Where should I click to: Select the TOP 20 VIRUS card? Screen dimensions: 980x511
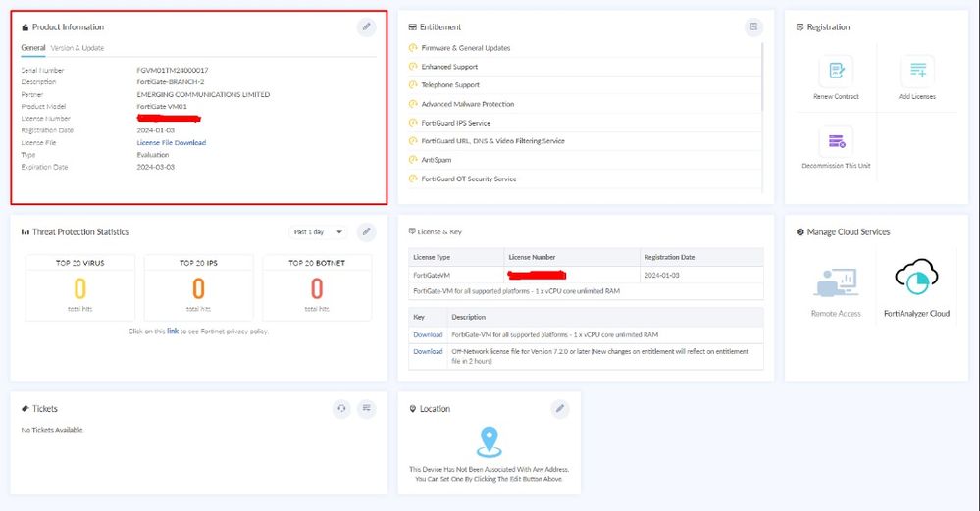click(x=80, y=287)
